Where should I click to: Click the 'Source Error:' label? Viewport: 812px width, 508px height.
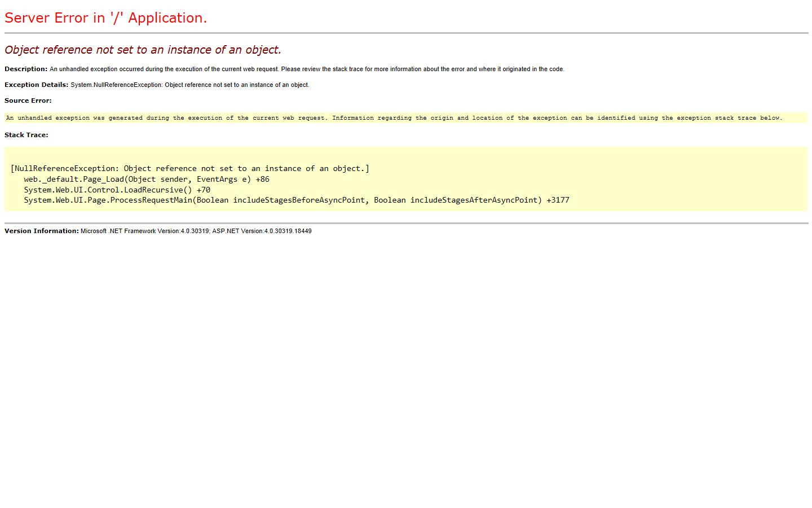(28, 100)
